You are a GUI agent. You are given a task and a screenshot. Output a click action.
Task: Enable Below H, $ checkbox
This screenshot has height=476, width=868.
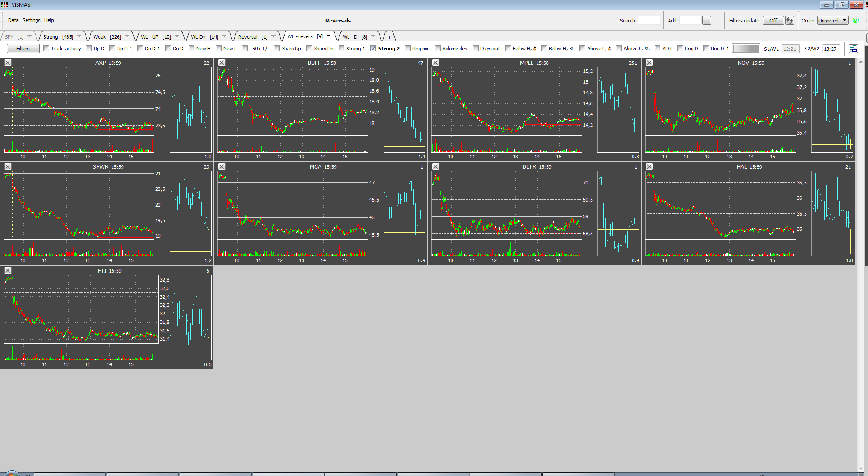click(x=508, y=49)
